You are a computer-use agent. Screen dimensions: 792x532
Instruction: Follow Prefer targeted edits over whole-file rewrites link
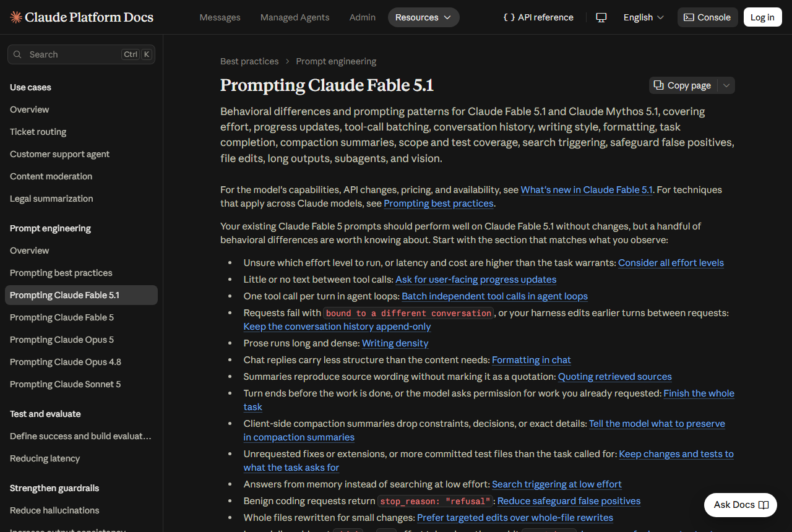pyautogui.click(x=515, y=518)
